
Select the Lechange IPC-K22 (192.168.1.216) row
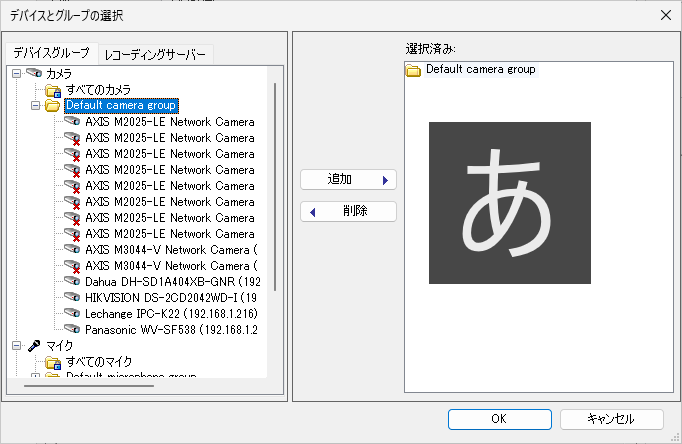(x=171, y=314)
